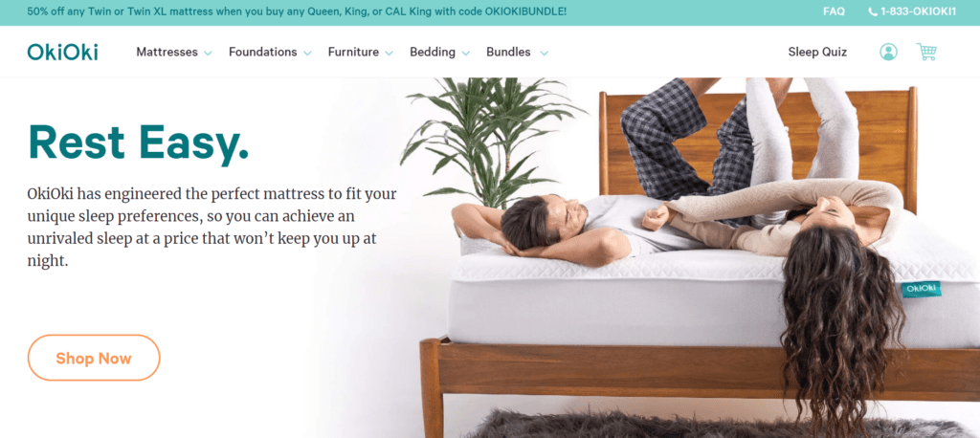
Task: Expand the Mattresses dropdown chevron
Action: pyautogui.click(x=208, y=54)
